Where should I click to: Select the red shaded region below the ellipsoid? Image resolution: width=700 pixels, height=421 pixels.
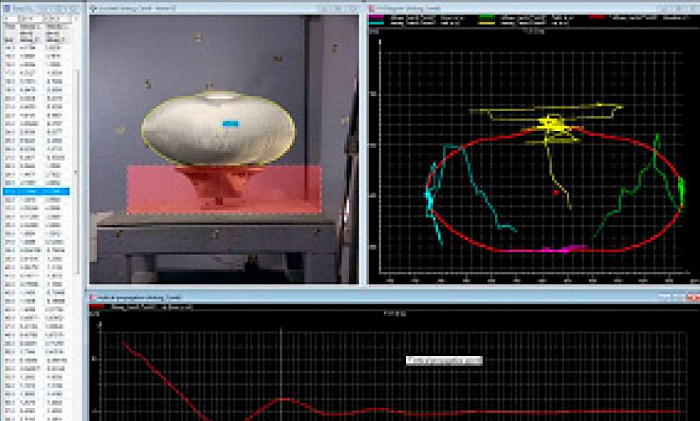point(224,190)
